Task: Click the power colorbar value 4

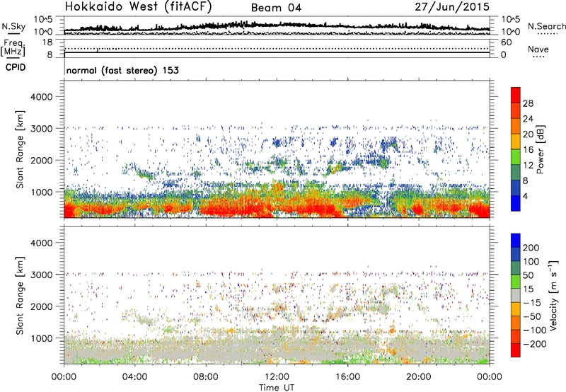Action: coord(525,196)
